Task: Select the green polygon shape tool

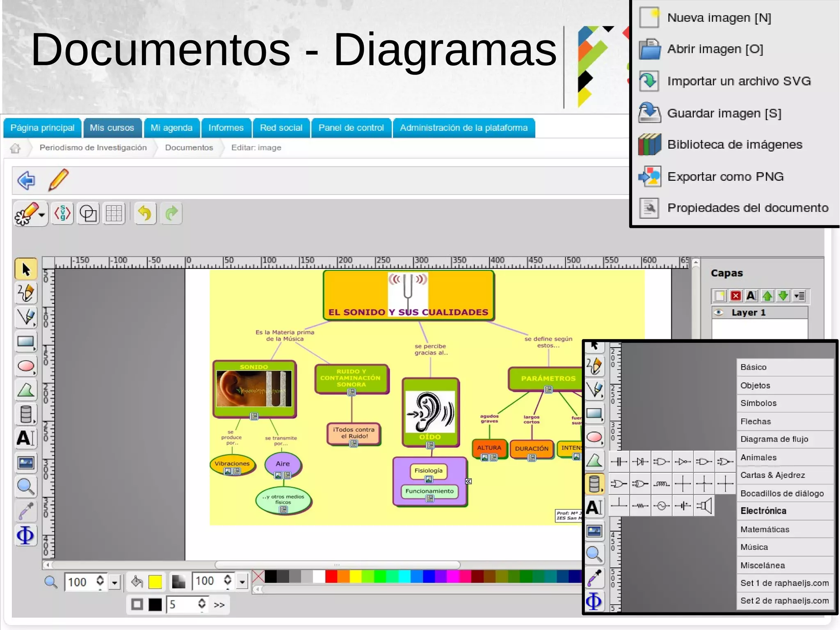Action: point(26,390)
